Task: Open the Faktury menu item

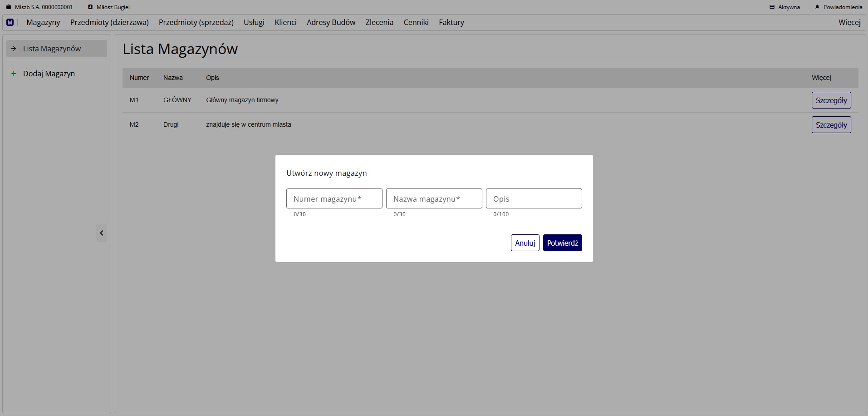Action: point(451,22)
